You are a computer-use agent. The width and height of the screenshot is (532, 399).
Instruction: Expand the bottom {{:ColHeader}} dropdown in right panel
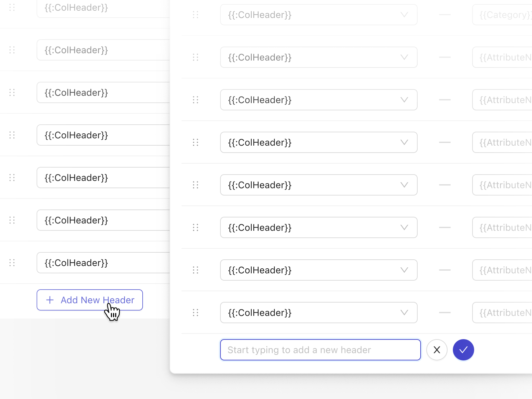[404, 313]
